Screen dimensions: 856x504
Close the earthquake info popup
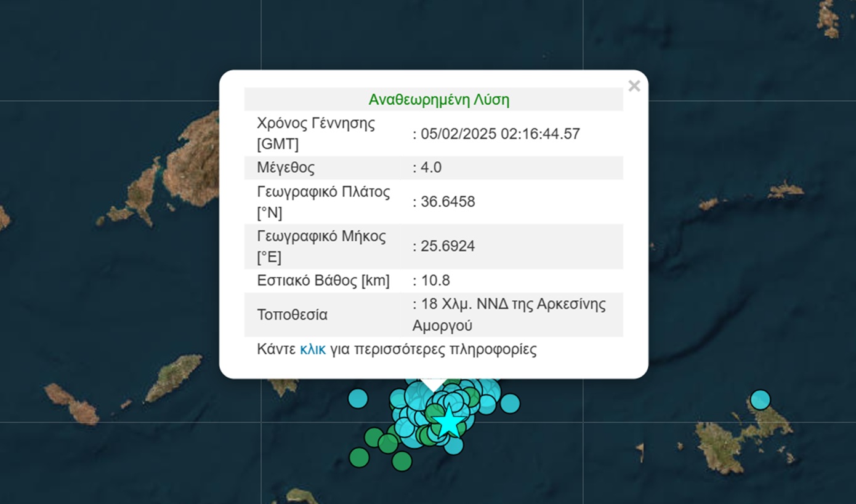(x=634, y=86)
